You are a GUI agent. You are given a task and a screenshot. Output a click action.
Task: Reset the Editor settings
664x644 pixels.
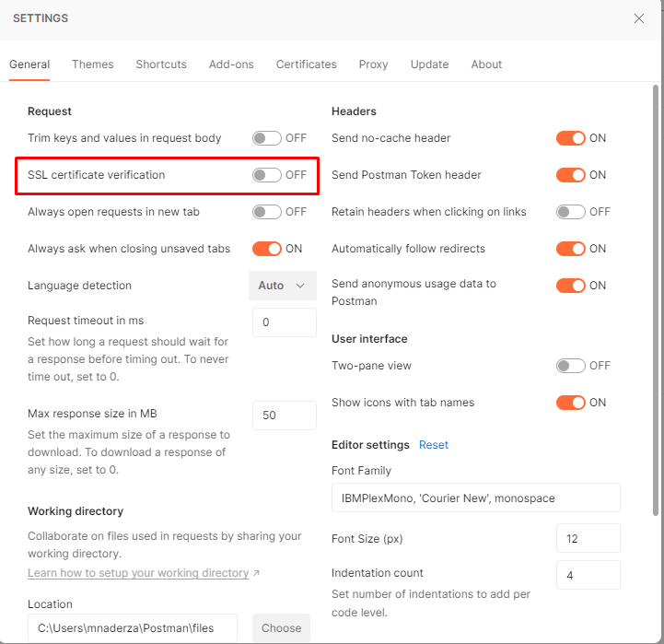[434, 445]
